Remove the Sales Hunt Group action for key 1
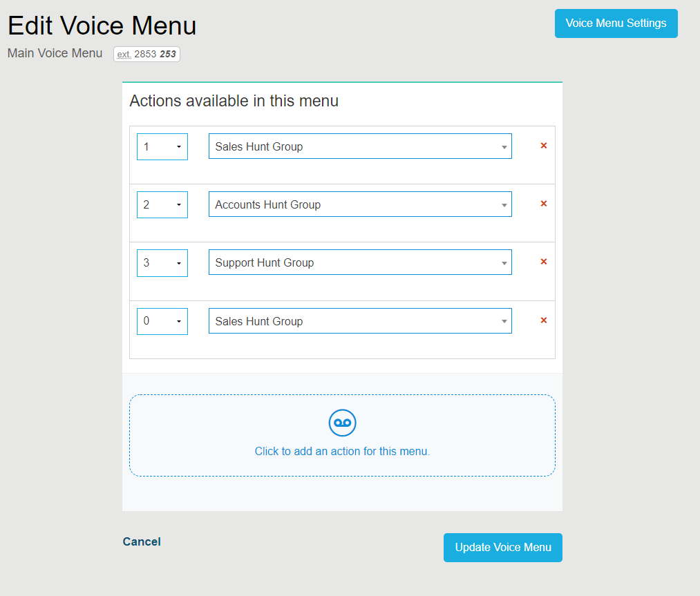 point(543,145)
